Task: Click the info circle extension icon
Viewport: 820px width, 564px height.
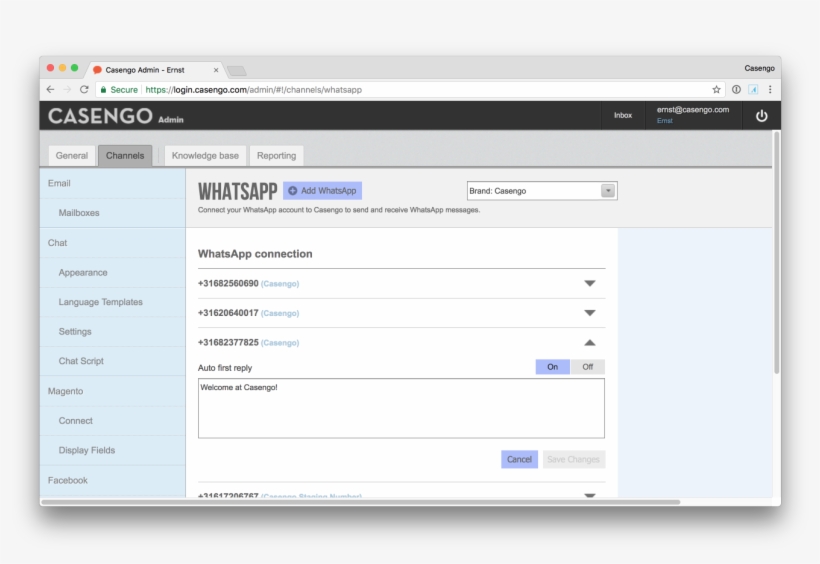Action: [x=736, y=89]
